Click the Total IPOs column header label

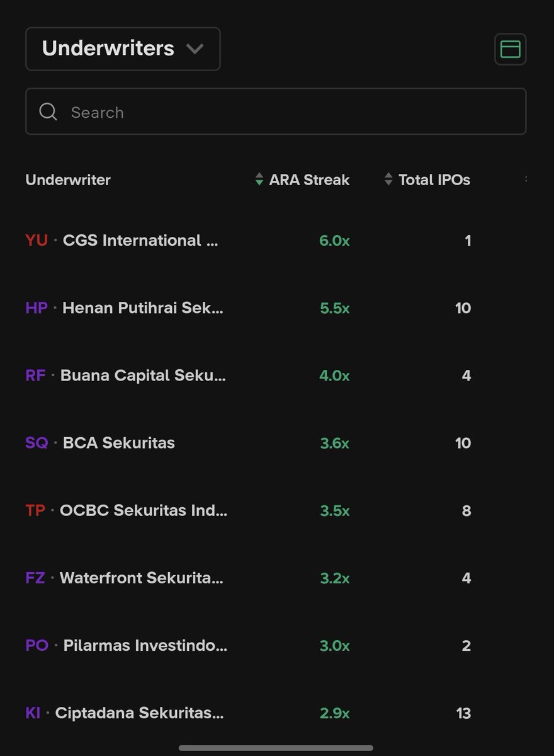[434, 180]
